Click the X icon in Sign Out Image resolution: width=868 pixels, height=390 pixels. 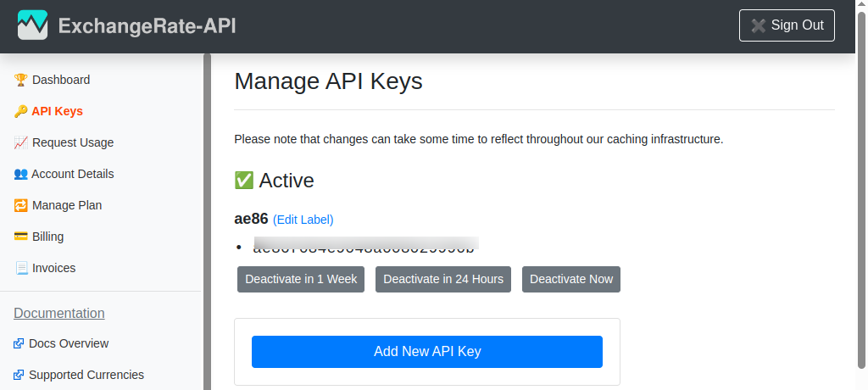(x=758, y=25)
